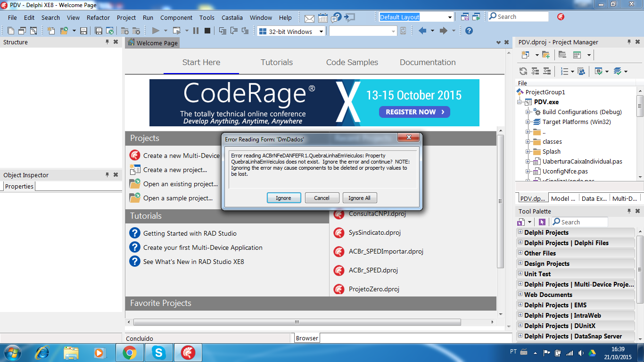Pin the Tool Palette panel pushpin

(629, 211)
